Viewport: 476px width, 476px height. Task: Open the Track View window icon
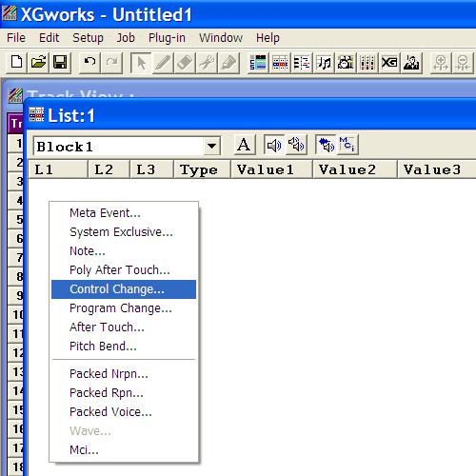(258, 62)
